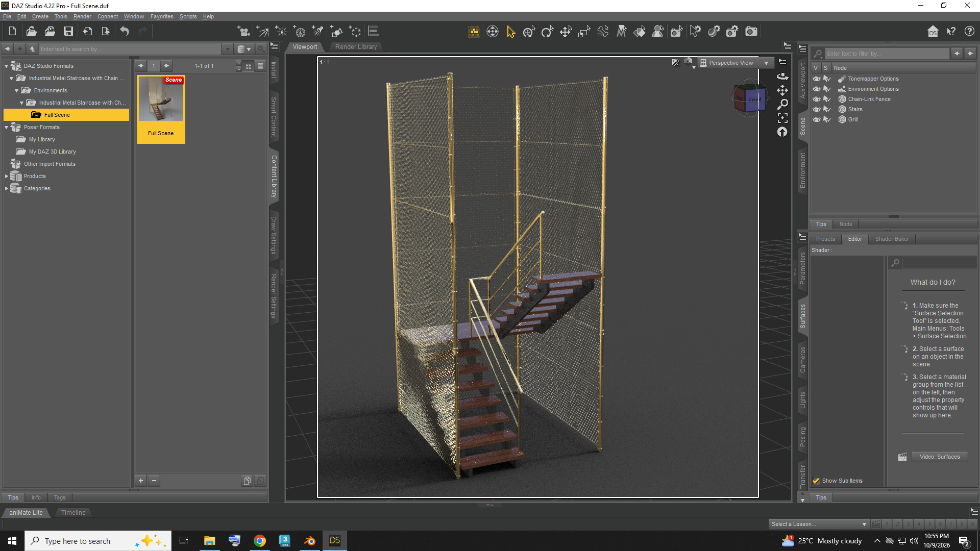Select the Translate move tool
This screenshot has width=980, height=551.
click(x=566, y=32)
